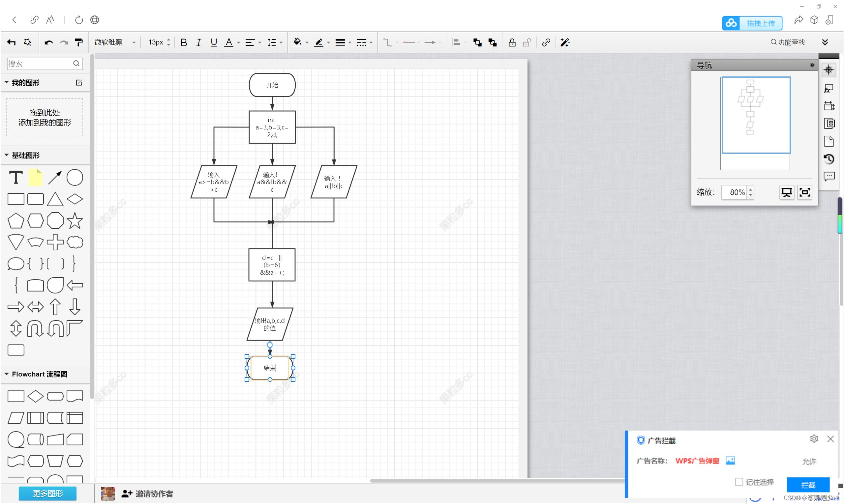
Task: Collapse the 我的图形 section
Action: (x=7, y=82)
